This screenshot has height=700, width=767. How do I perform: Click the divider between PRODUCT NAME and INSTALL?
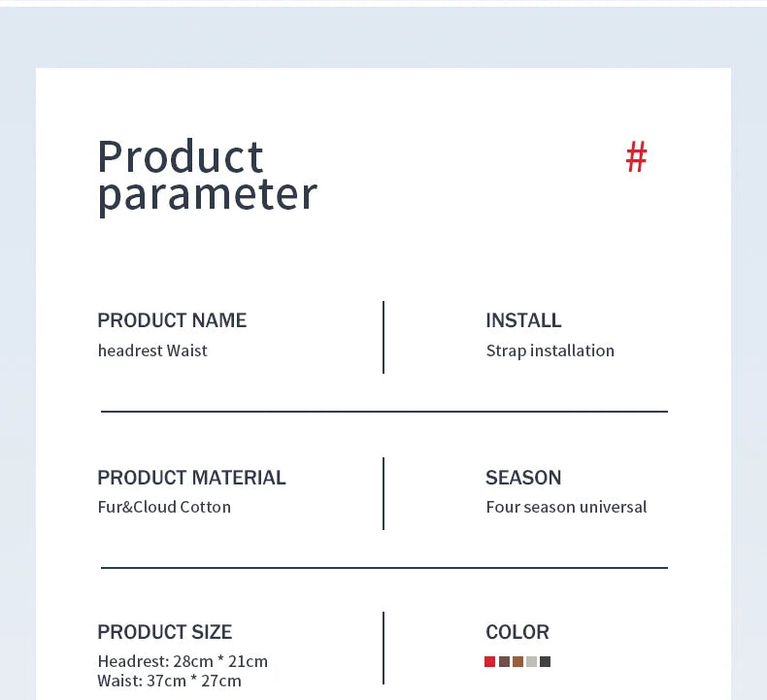click(x=383, y=337)
